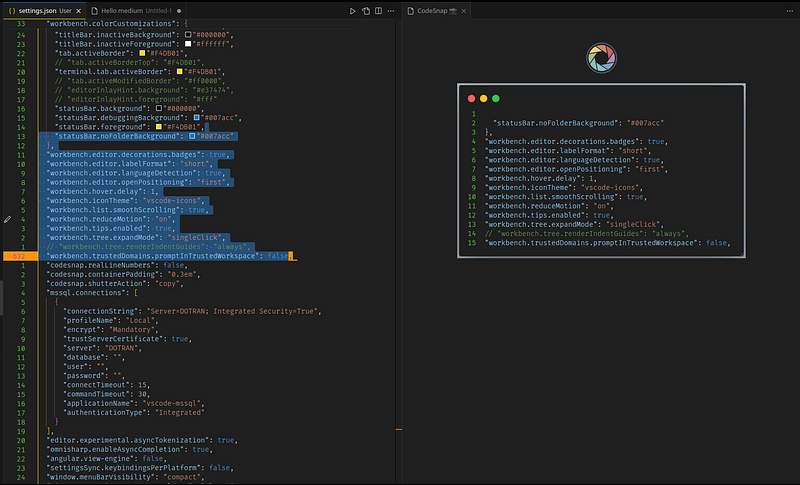800x485 pixels.
Task: Click highlighted line number 632 in gutter
Action: (x=17, y=256)
